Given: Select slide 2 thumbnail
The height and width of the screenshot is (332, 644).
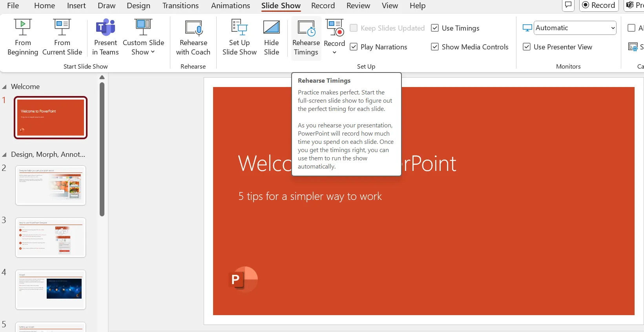Looking at the screenshot, I should pos(51,185).
